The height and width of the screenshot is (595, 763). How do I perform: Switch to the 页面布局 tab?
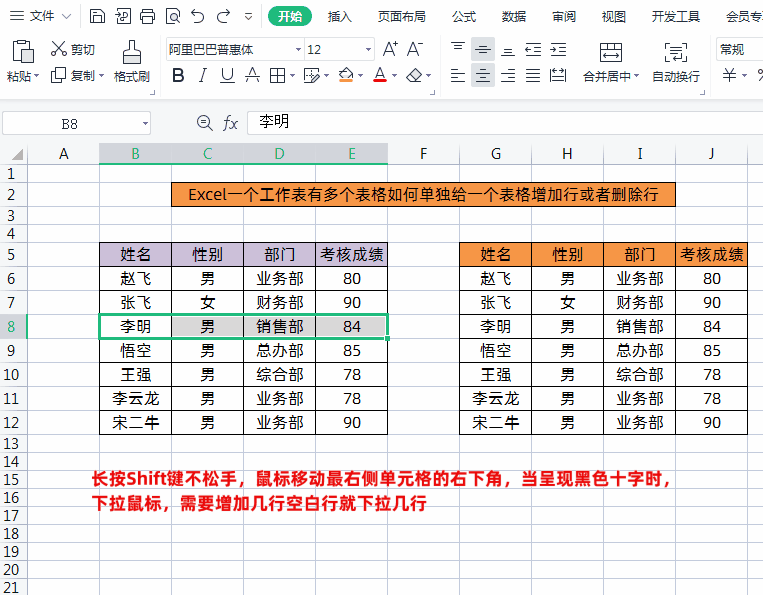[x=401, y=17]
